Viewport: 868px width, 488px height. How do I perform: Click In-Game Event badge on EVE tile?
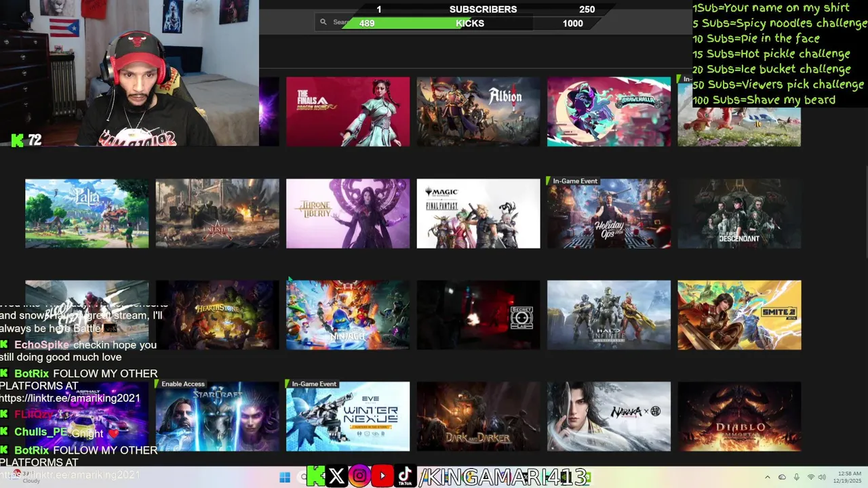coord(313,384)
